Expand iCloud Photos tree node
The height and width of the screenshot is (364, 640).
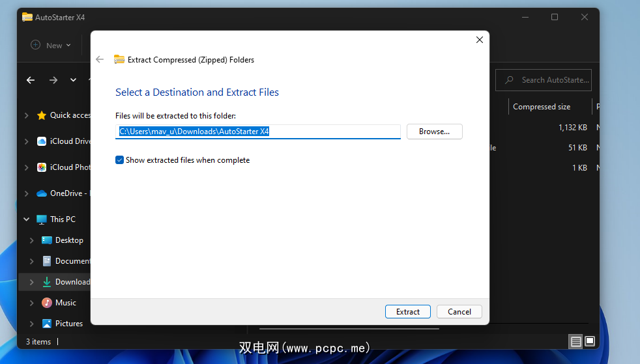click(x=27, y=167)
